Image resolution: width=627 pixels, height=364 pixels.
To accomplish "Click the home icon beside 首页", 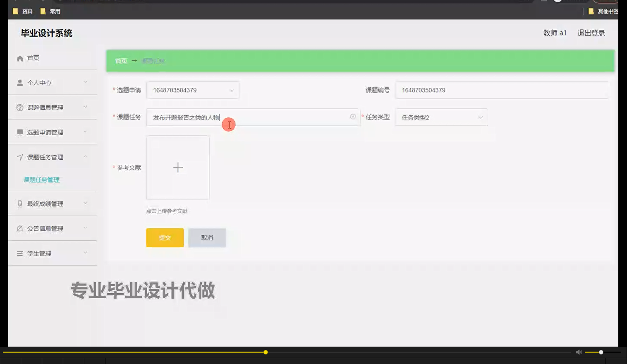I will (x=19, y=58).
